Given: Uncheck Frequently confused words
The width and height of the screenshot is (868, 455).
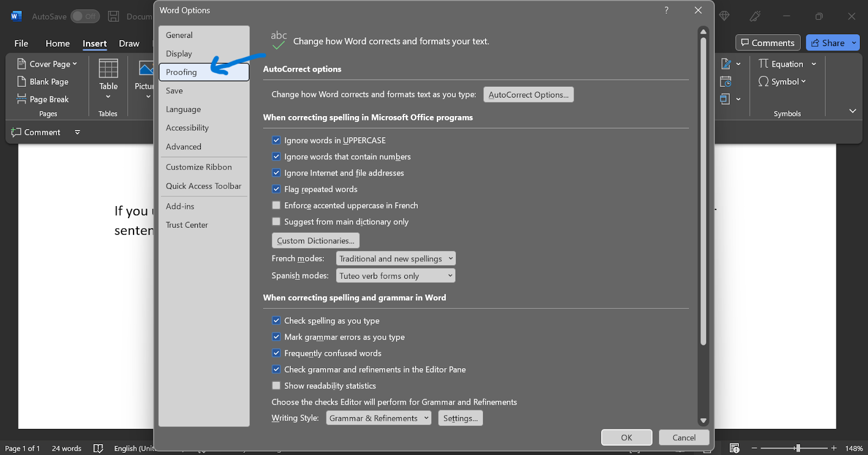Looking at the screenshot, I should click(276, 353).
